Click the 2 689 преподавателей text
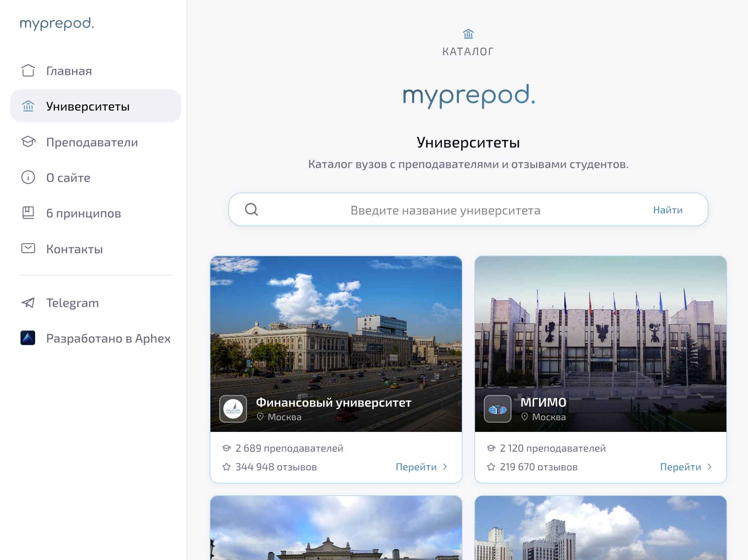The height and width of the screenshot is (560, 748). [x=289, y=448]
